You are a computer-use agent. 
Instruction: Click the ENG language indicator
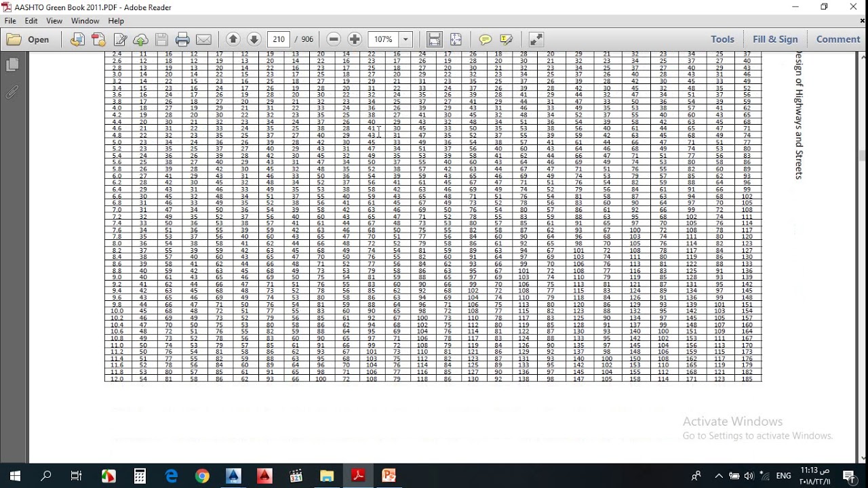click(783, 476)
